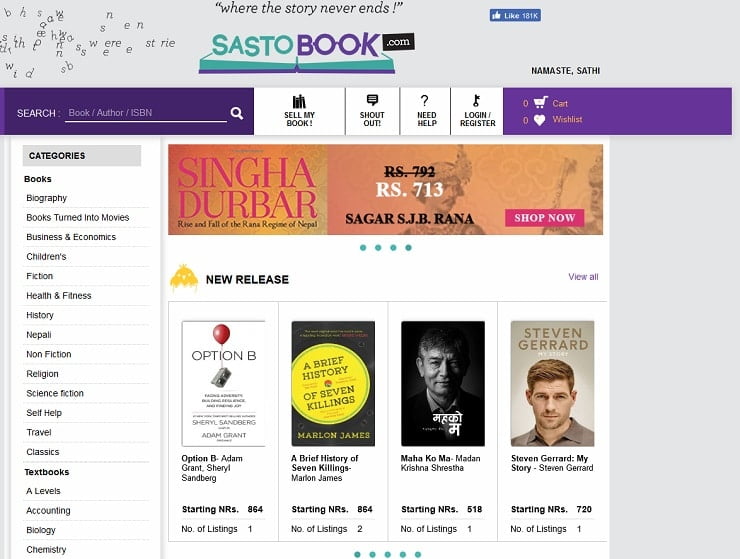The width and height of the screenshot is (740, 559).
Task: Click the search magnifier icon
Action: [x=237, y=113]
